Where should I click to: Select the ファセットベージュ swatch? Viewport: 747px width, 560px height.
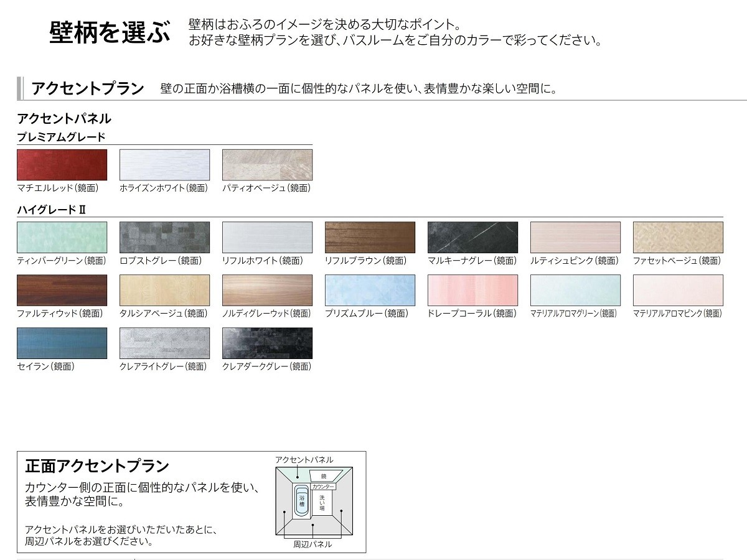coord(678,237)
